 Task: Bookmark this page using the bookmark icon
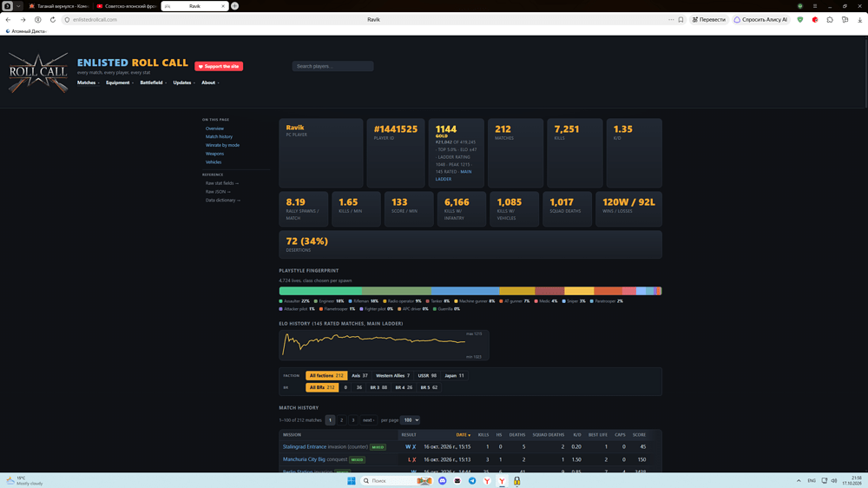681,19
